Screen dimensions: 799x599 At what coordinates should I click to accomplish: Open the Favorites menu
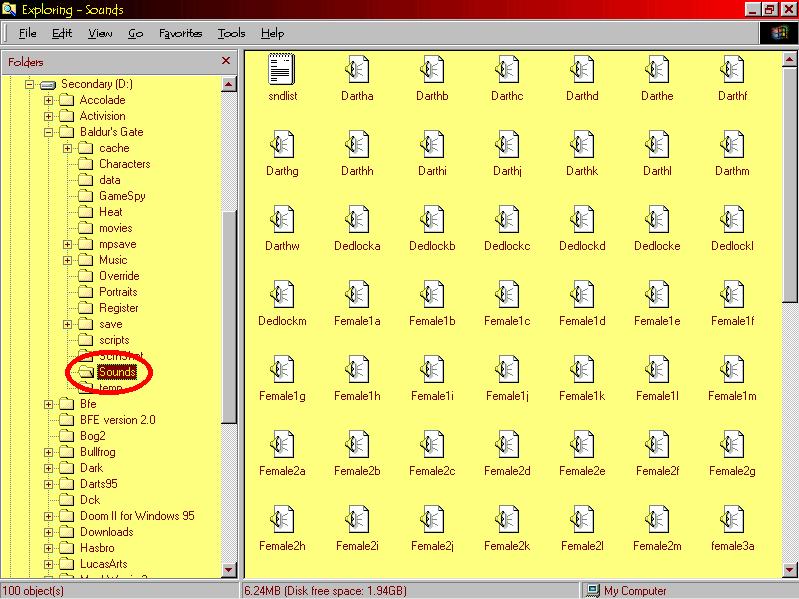pos(180,33)
